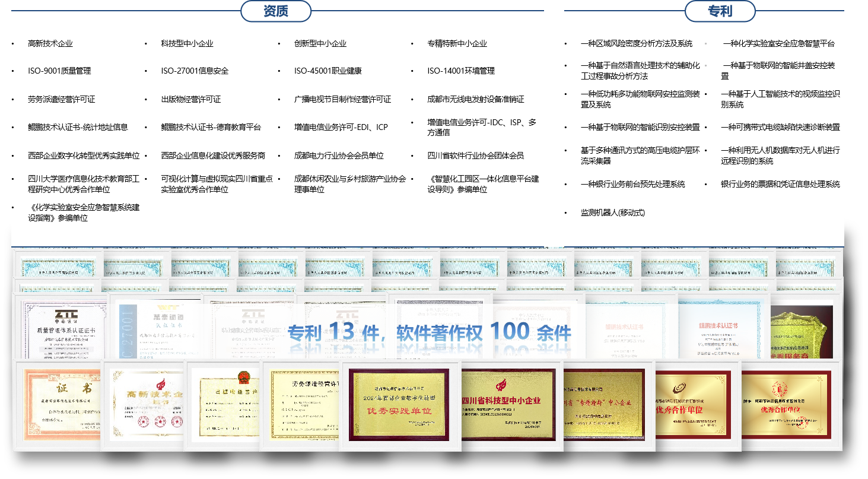Viewport: 868px width, 479px height.
Task: Click the 资质 section header pill
Action: coord(276,11)
